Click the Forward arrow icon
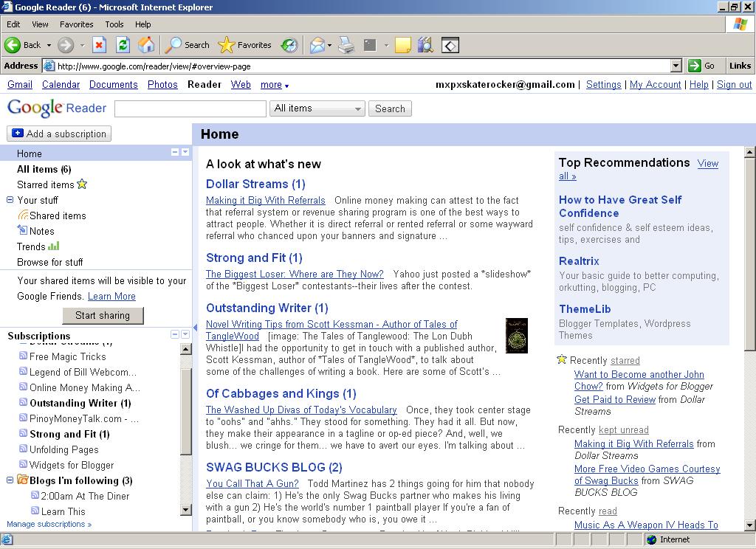Screen dimensions: 756x549 66,45
